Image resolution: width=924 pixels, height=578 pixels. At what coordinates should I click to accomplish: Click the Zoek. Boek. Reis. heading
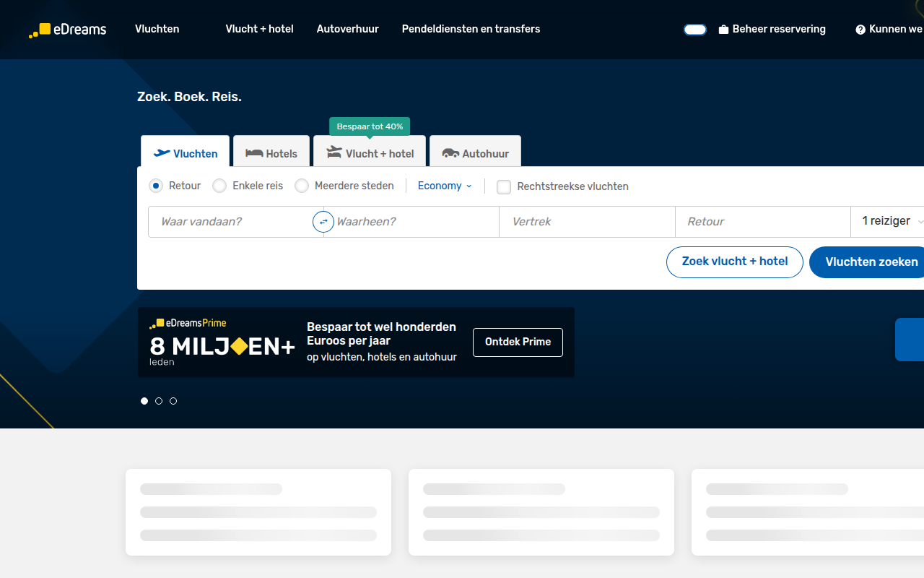[189, 97]
